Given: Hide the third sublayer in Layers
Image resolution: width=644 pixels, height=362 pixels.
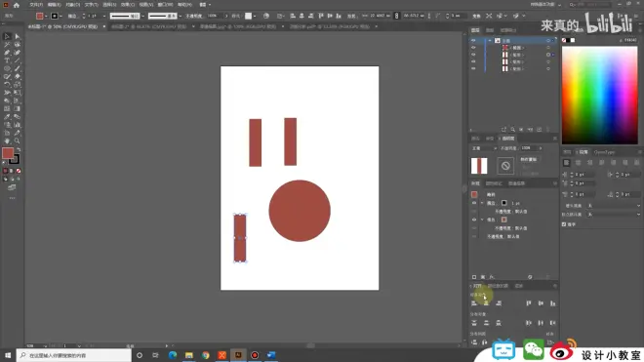Looking at the screenshot, I should 473,61.
